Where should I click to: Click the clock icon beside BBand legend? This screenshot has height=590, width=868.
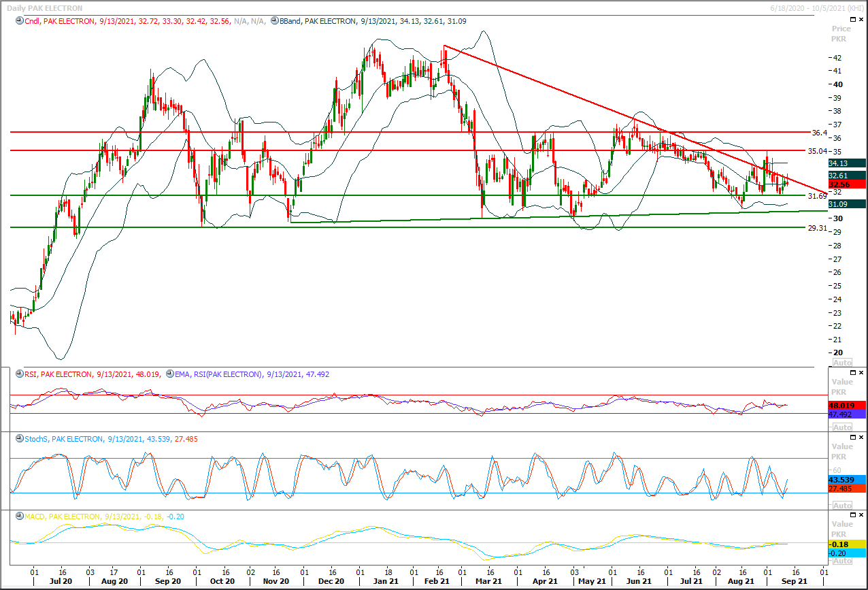[x=274, y=21]
